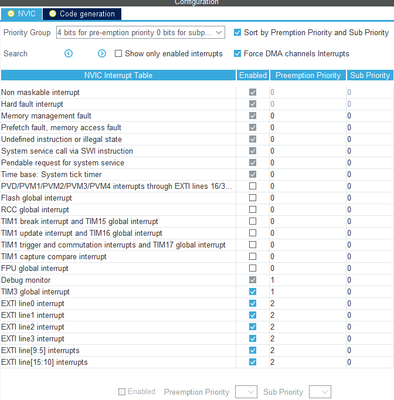Select Undefined instruction or illegal state row
Image resolution: width=394 pixels, height=400 pixels.
point(197,139)
